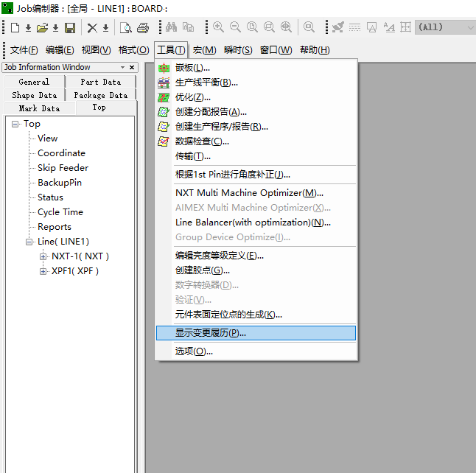
Task: Select Cycle Time in the tree
Action: [x=60, y=212]
